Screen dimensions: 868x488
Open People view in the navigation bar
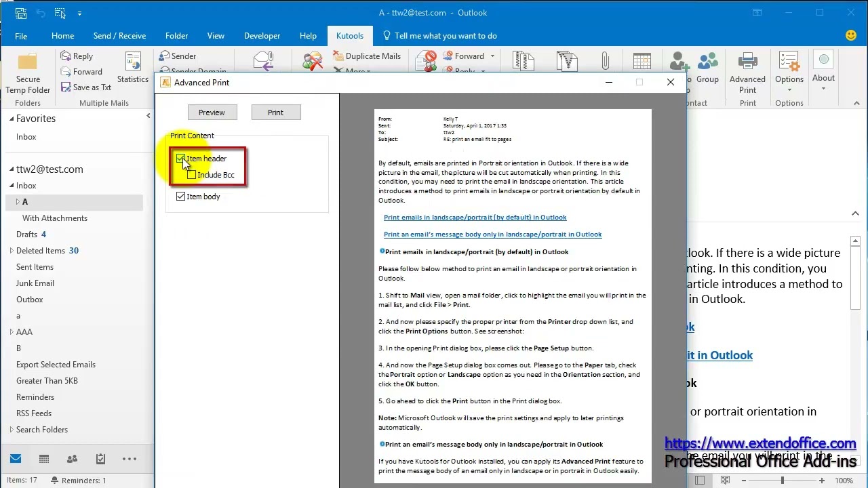[x=73, y=459]
